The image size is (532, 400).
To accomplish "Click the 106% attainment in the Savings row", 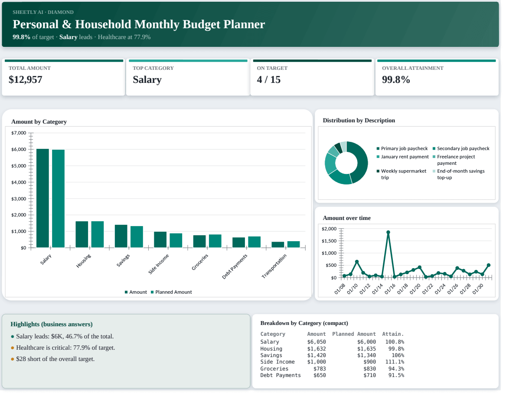I will (x=398, y=355).
